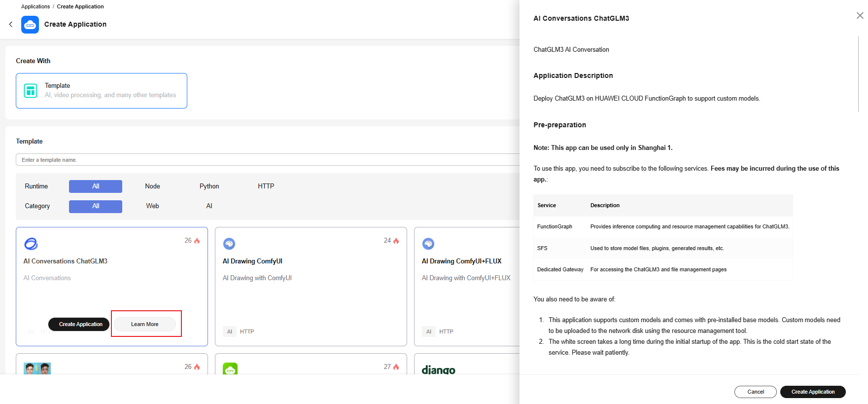Click the django logo card
Screen dimensions: 868x404
pyautogui.click(x=439, y=369)
